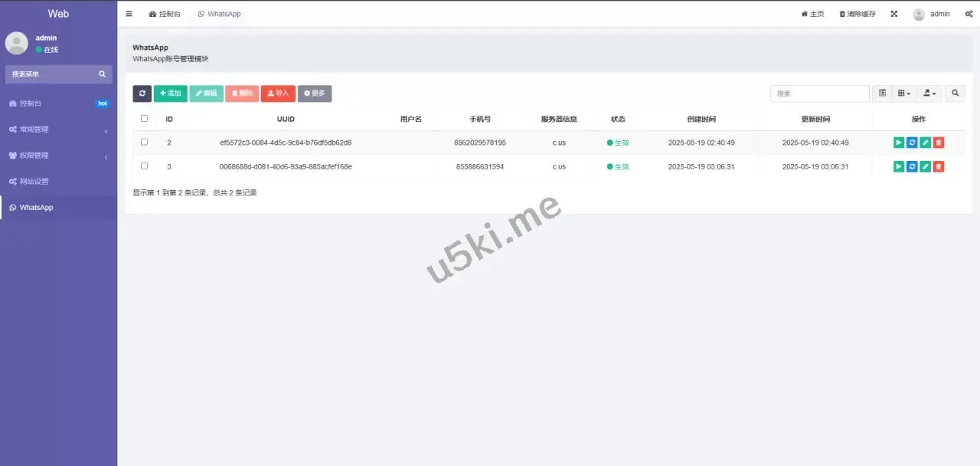
Task: Click the dark refresh button in the table toolbar
Action: click(142, 94)
